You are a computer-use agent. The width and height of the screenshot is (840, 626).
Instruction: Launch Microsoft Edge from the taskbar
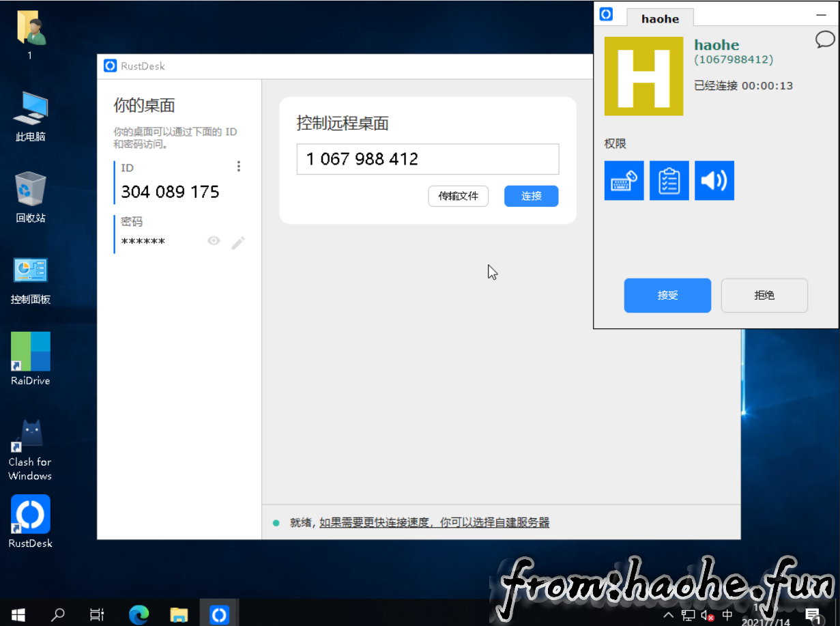pos(139,614)
